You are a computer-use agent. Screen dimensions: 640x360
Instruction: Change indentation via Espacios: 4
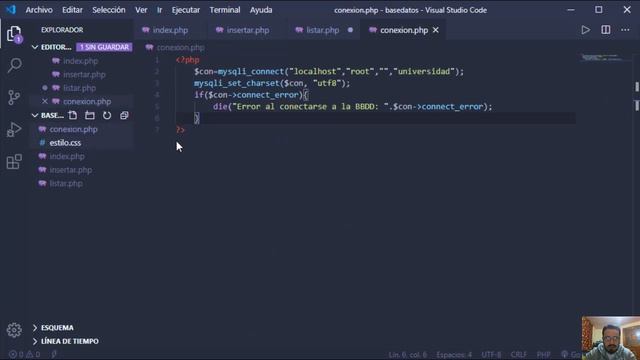[454, 354]
